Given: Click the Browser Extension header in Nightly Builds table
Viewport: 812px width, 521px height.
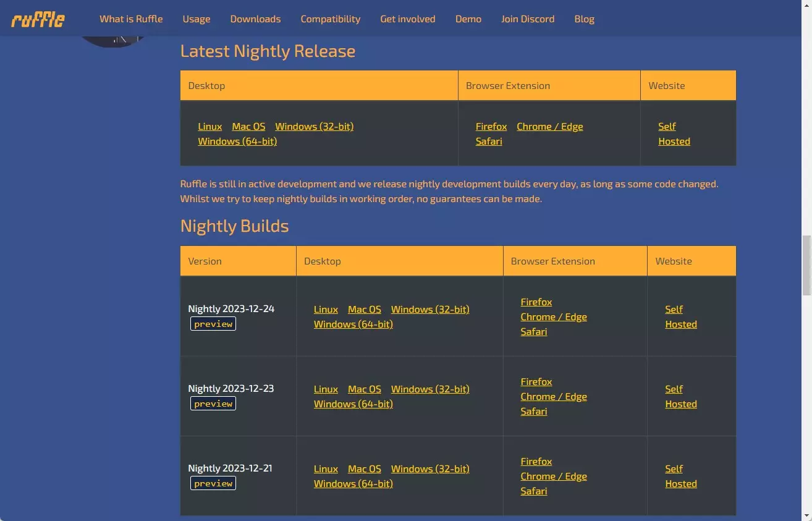Looking at the screenshot, I should pos(575,261).
